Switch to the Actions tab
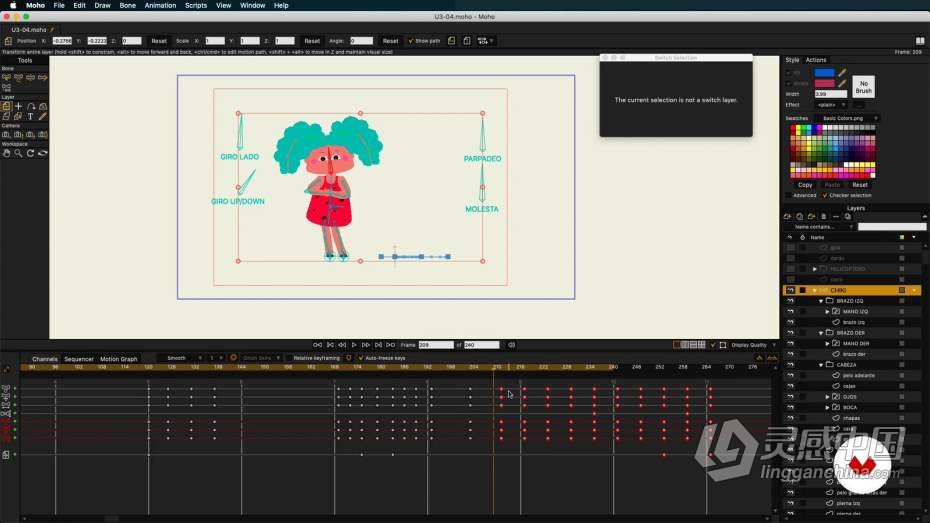930x523 pixels. 816,60
